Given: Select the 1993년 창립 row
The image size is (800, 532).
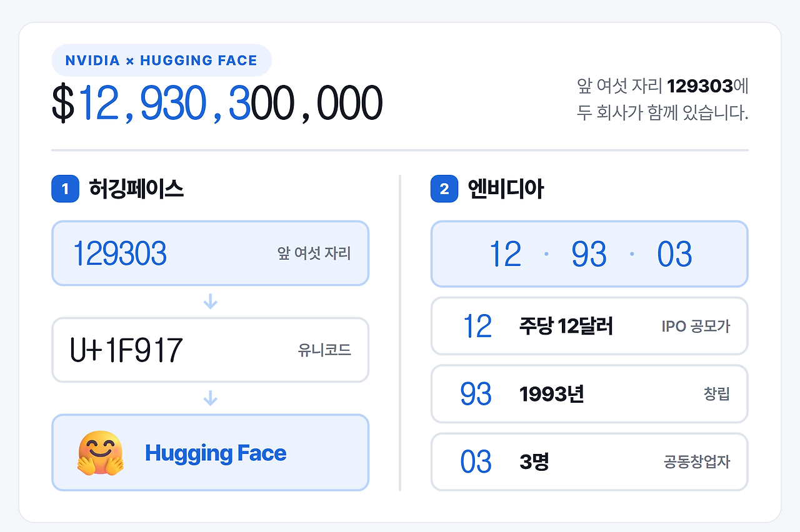Looking at the screenshot, I should pyautogui.click(x=589, y=394).
